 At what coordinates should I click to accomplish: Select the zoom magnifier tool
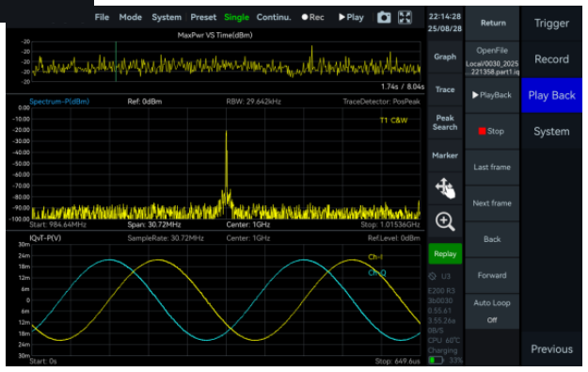(x=445, y=221)
